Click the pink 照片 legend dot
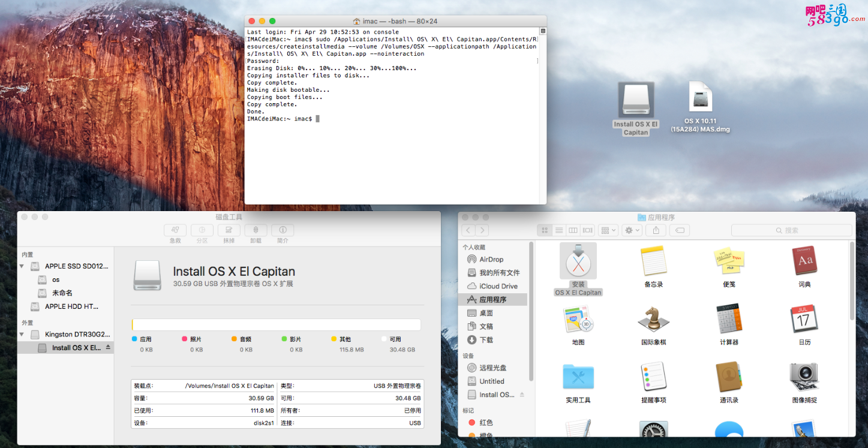 tap(185, 339)
